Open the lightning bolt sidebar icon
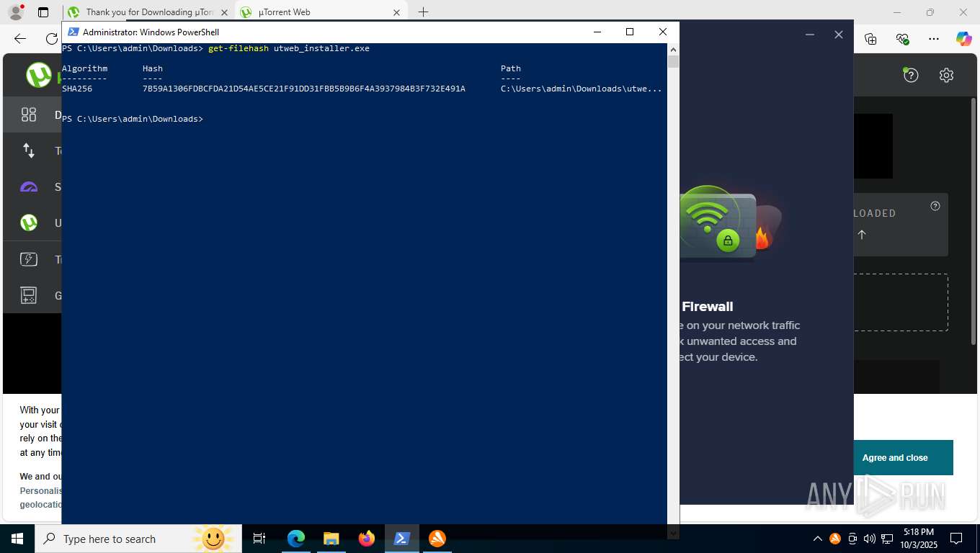 click(x=29, y=259)
